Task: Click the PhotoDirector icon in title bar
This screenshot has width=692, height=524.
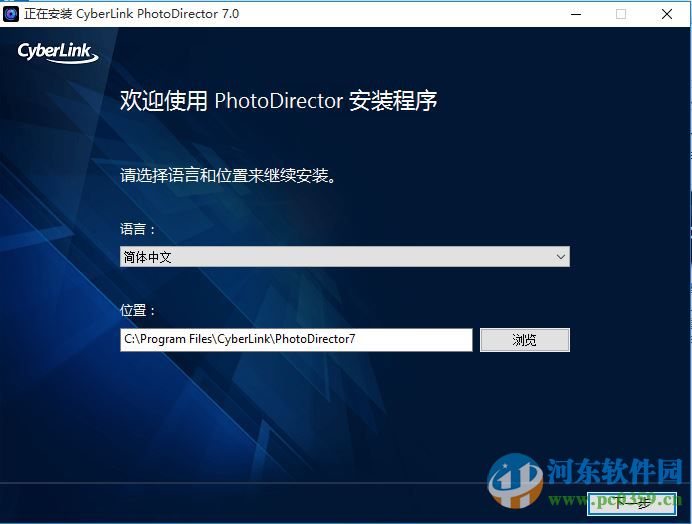Action: (x=11, y=14)
